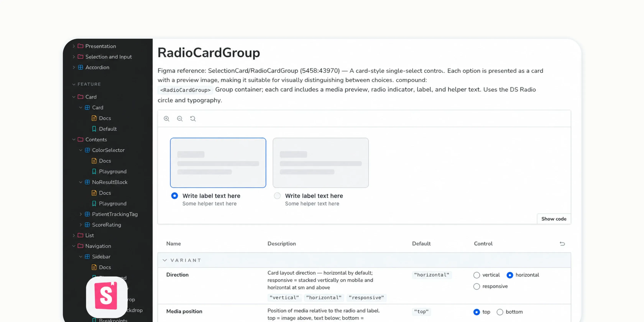Click the Docs icon under Sidebar
The height and width of the screenshot is (322, 644).
click(94, 267)
